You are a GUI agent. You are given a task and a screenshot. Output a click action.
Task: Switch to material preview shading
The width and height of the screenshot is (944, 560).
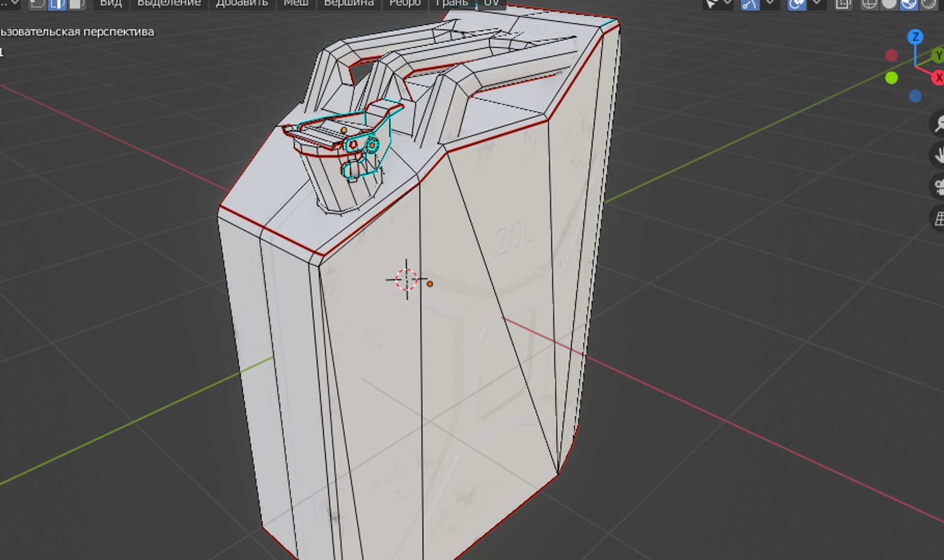909,4
